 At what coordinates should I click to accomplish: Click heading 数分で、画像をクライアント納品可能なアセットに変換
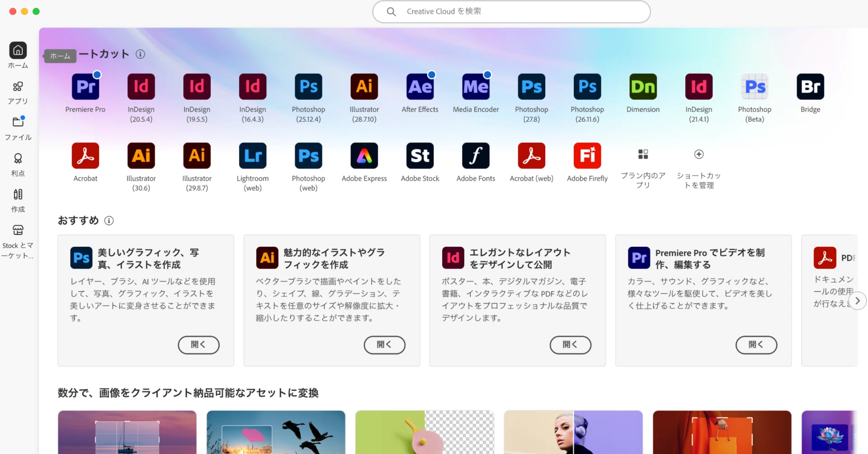[x=188, y=393]
